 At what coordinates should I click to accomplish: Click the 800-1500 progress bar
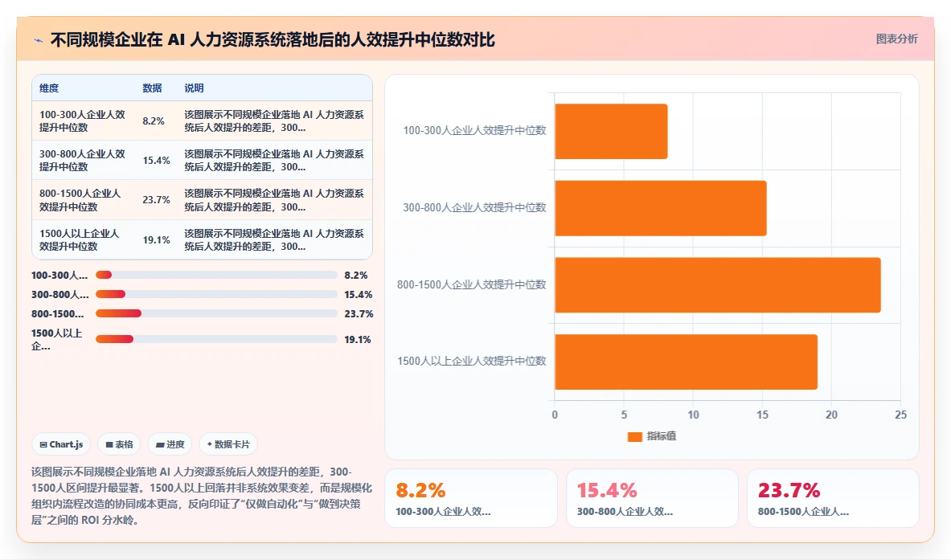tap(216, 313)
